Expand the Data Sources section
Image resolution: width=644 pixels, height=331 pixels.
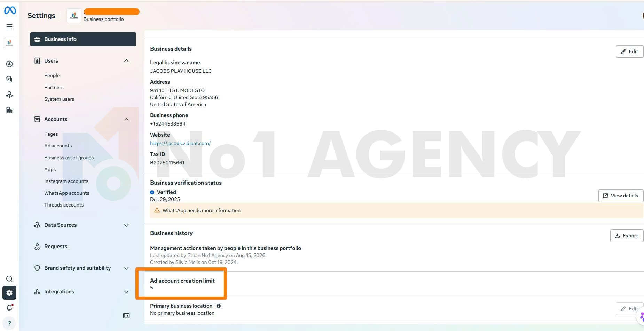[126, 225]
